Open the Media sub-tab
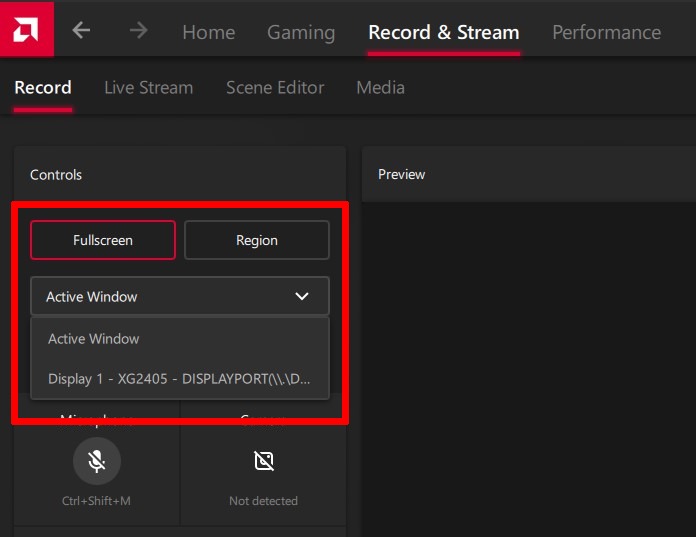This screenshot has width=696, height=537. coord(380,87)
